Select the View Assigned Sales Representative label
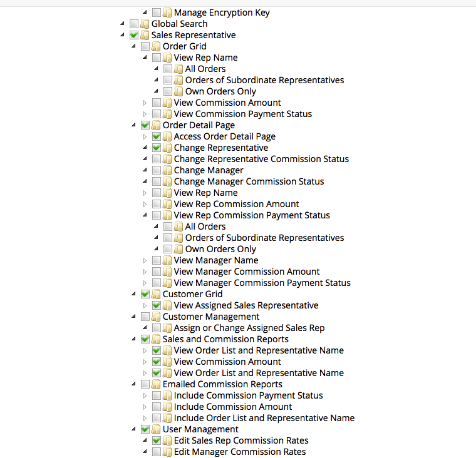The width and height of the screenshot is (476, 458). pos(246,305)
